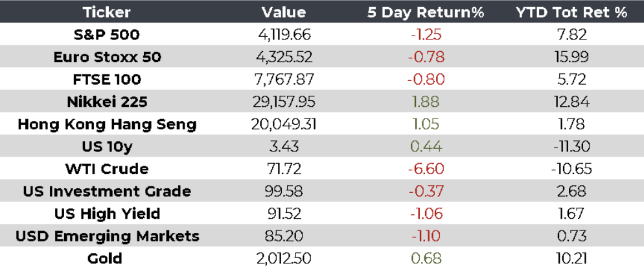This screenshot has width=644, height=277.
Task: Select the S&P 500 ticker cell
Action: coord(107,34)
